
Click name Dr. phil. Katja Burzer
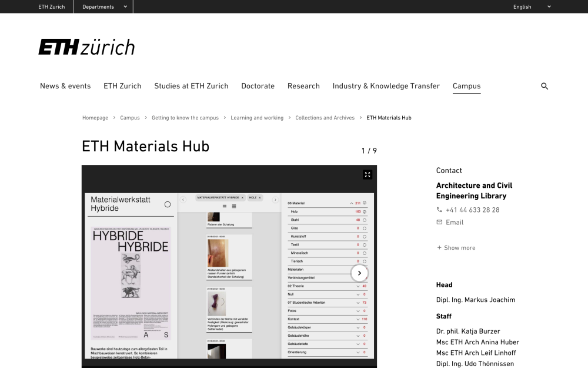[x=468, y=331]
